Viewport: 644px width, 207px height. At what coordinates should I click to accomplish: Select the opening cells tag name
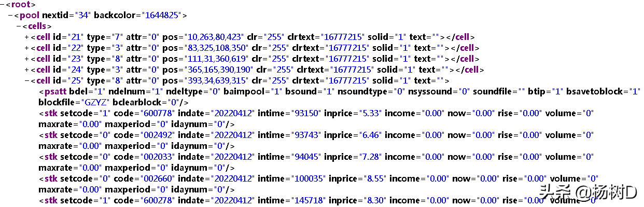coord(37,26)
